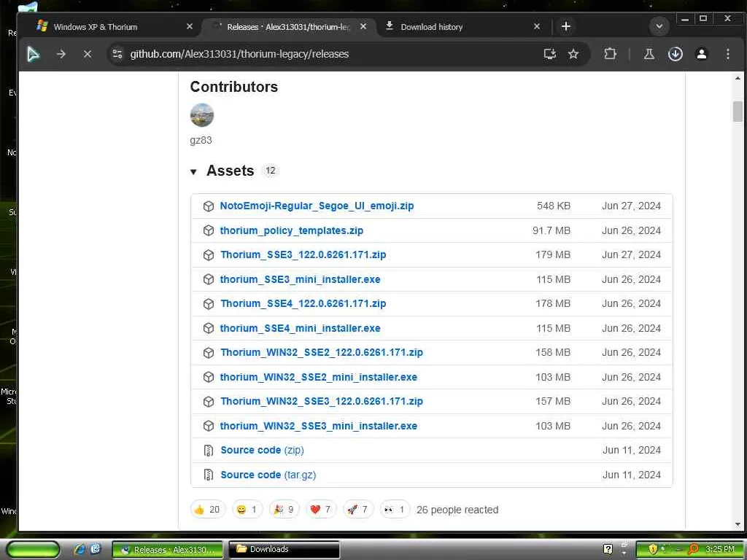
Task: Download thorium_WIN32_SSE2_mini_installer.exe
Action: tap(319, 378)
